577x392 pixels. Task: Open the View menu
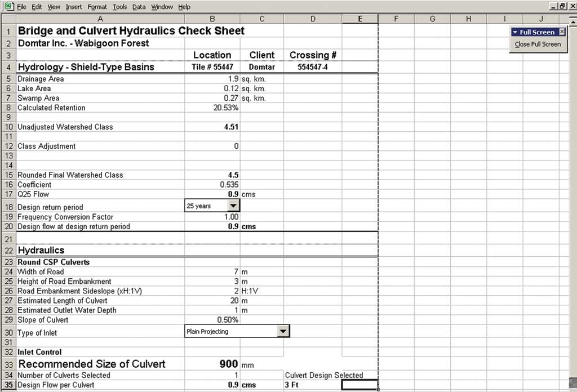point(54,7)
